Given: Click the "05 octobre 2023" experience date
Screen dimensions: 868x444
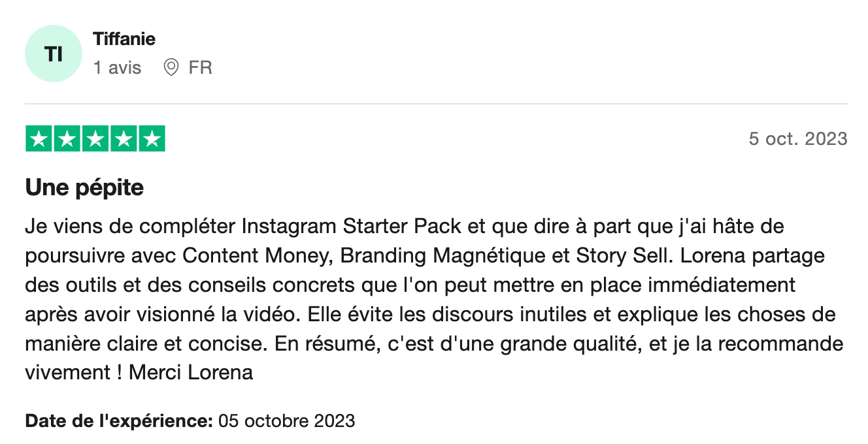Looking at the screenshot, I should coord(287,420).
